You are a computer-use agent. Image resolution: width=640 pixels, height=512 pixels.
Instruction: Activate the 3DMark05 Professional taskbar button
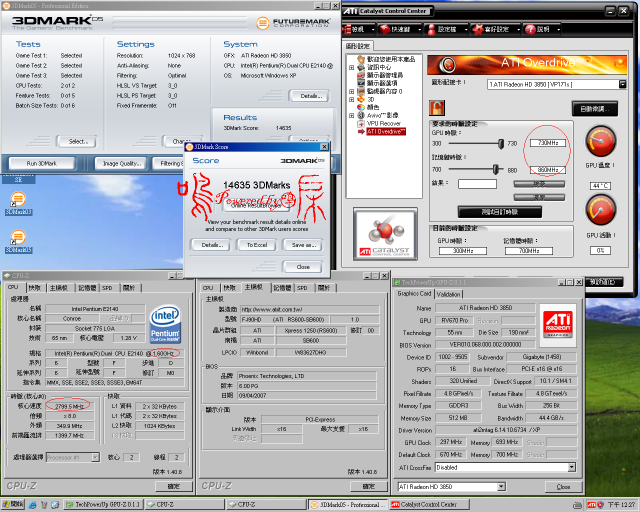[348, 505]
